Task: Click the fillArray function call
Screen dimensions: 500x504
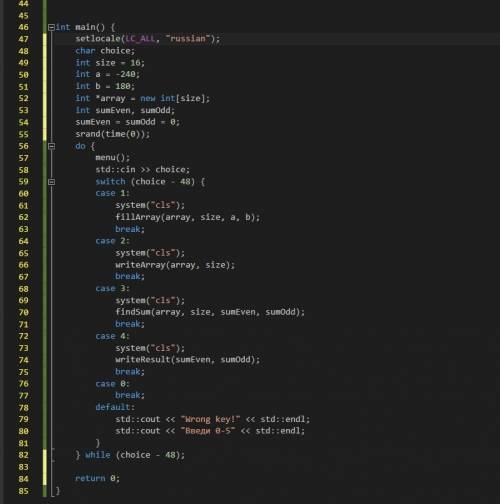Action: coord(188,217)
